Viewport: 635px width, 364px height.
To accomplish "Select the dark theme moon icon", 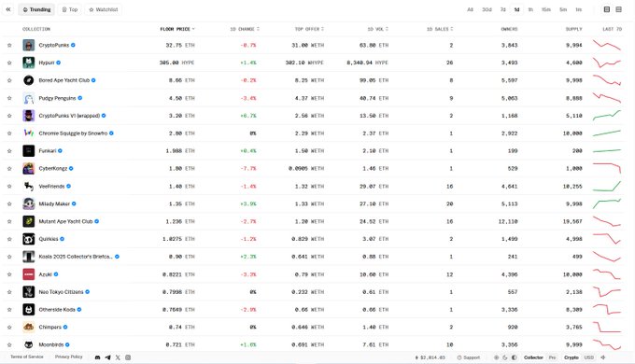I will (x=505, y=357).
